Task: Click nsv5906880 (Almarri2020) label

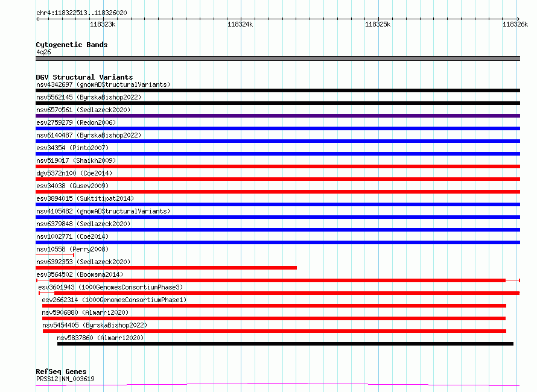Action: pos(85,312)
